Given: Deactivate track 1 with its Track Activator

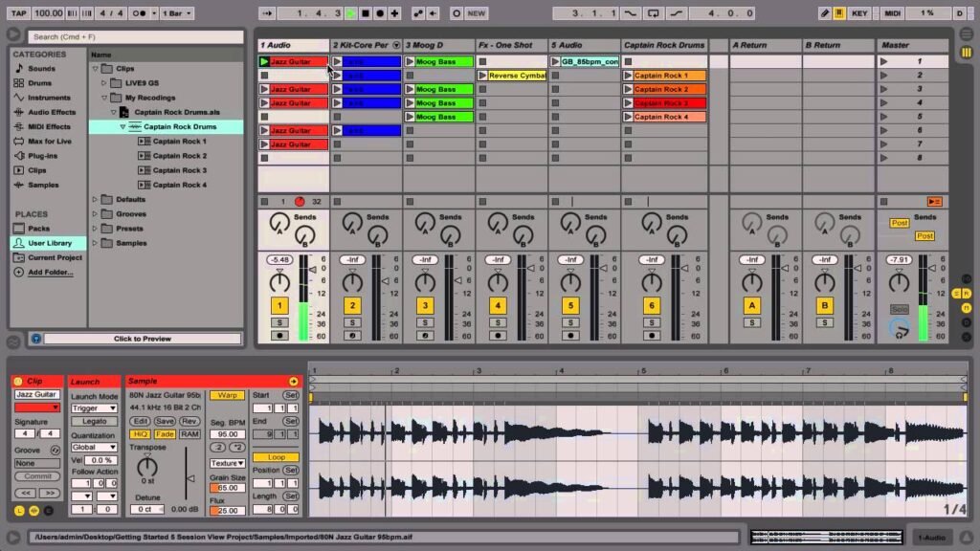Looking at the screenshot, I should 279,306.
